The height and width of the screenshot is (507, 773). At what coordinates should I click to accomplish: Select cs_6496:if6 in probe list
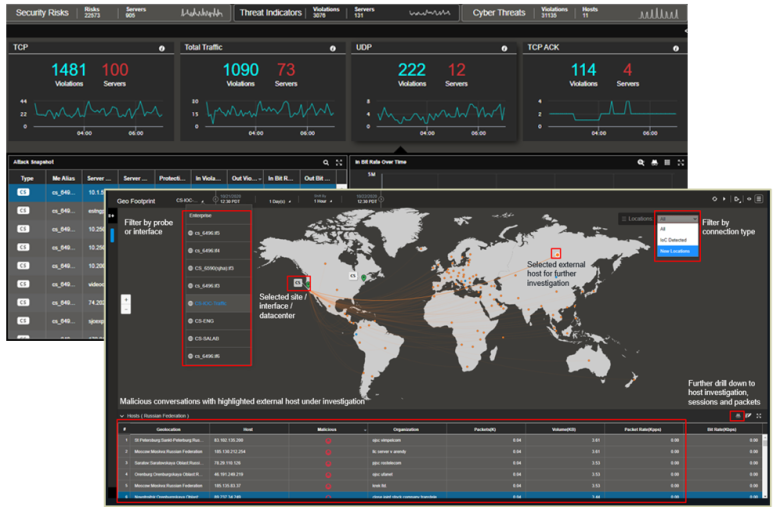point(217,356)
